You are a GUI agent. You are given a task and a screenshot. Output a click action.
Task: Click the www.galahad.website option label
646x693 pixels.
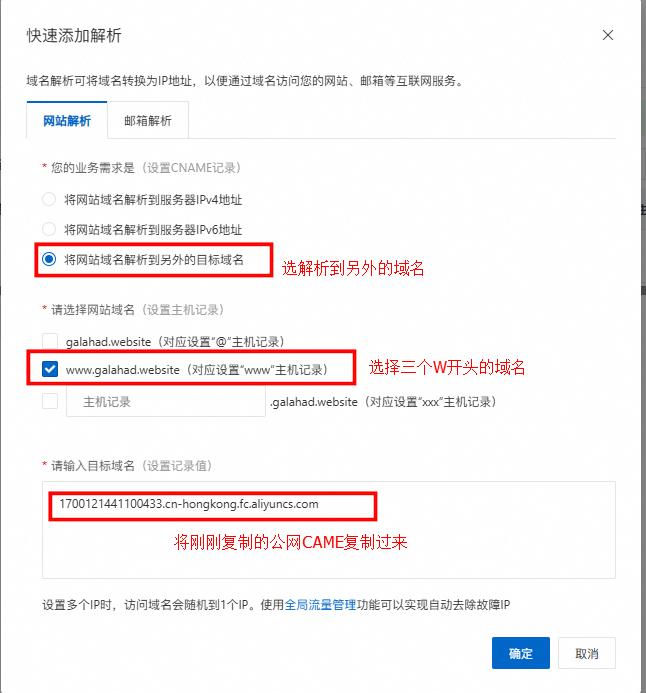point(197,369)
